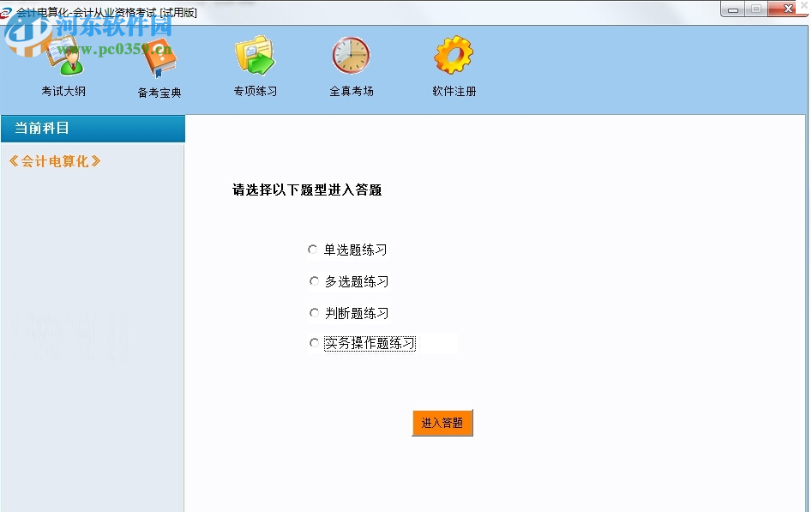Minimize the exam window

(x=733, y=9)
